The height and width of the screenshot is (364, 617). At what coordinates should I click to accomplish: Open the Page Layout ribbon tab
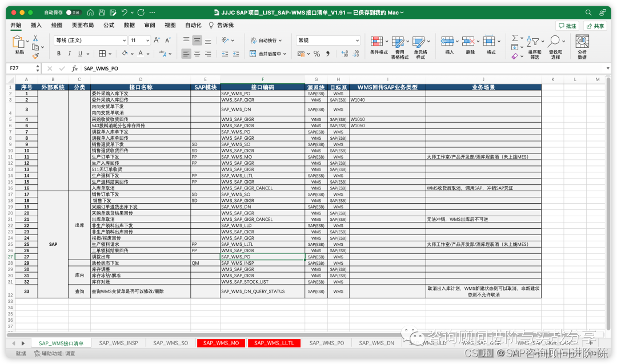click(83, 25)
